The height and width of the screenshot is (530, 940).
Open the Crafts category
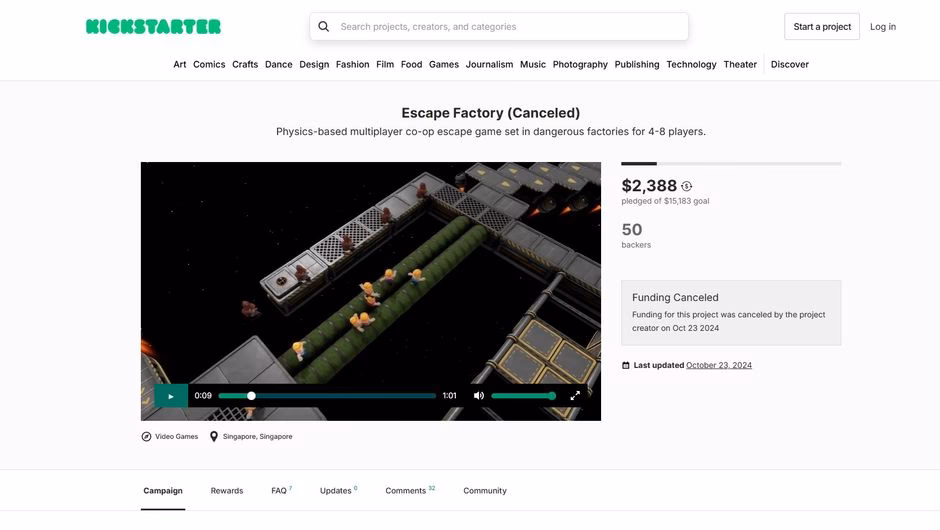pos(245,64)
